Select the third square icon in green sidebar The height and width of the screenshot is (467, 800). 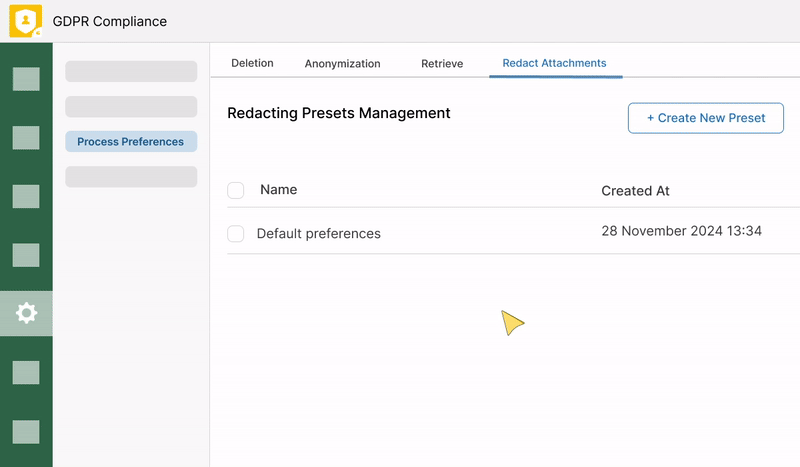coord(26,196)
